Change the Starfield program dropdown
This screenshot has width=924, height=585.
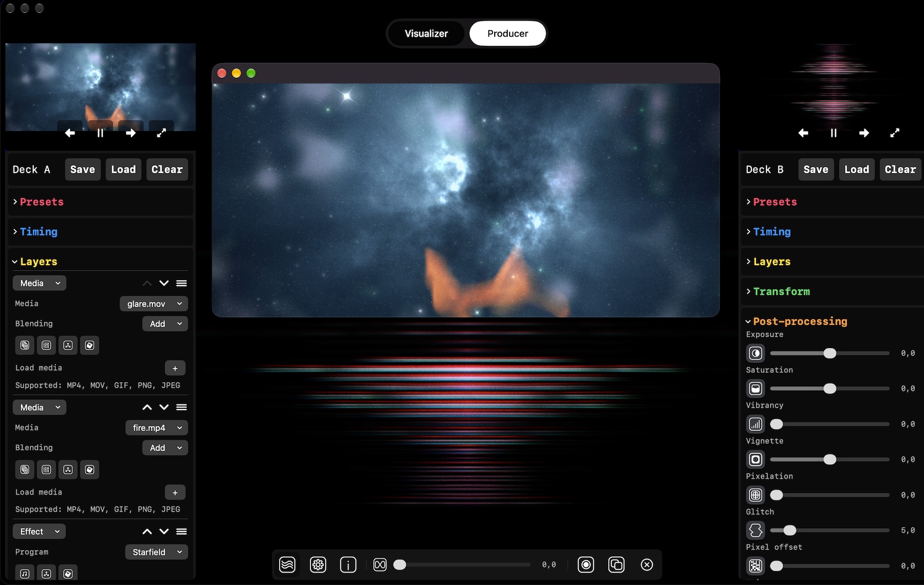(x=157, y=552)
